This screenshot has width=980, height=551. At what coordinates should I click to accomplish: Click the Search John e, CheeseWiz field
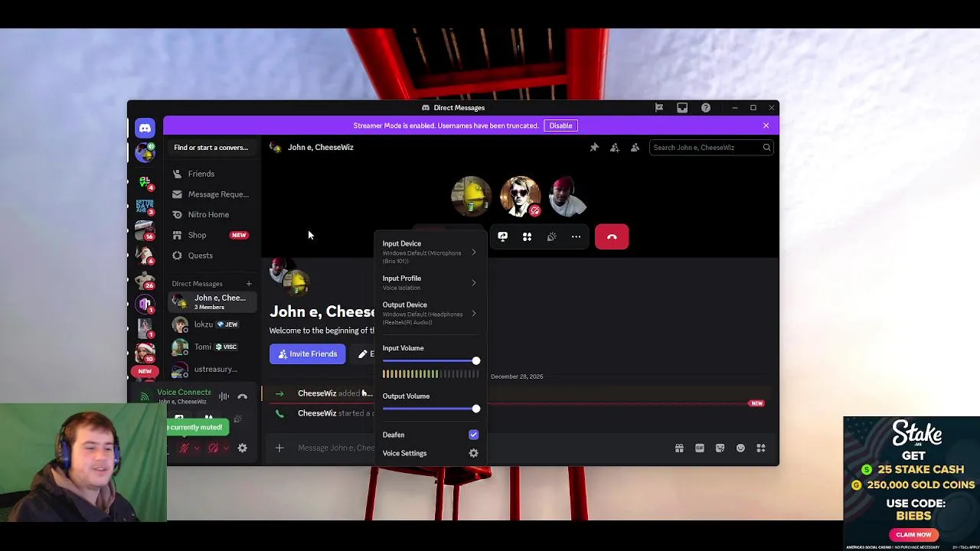coord(711,148)
